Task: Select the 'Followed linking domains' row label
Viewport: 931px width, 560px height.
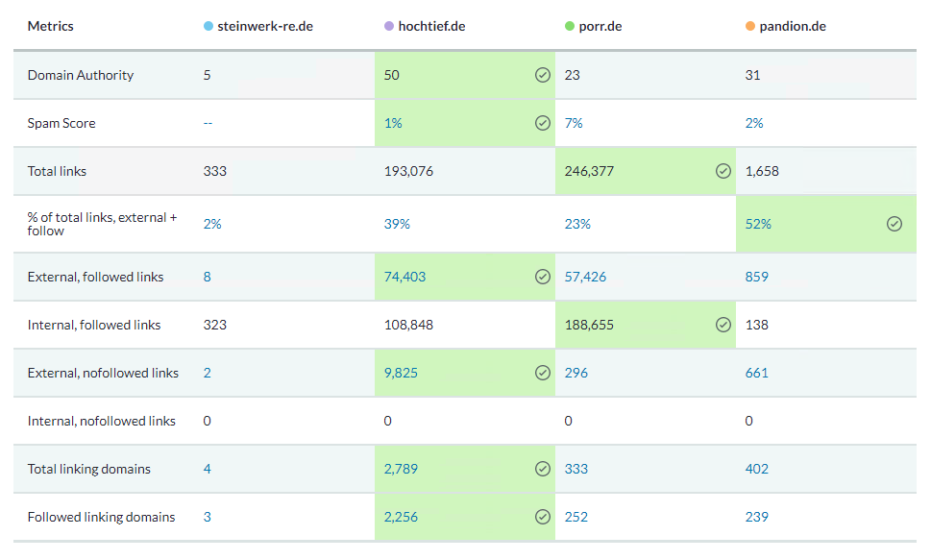Action: (x=101, y=517)
